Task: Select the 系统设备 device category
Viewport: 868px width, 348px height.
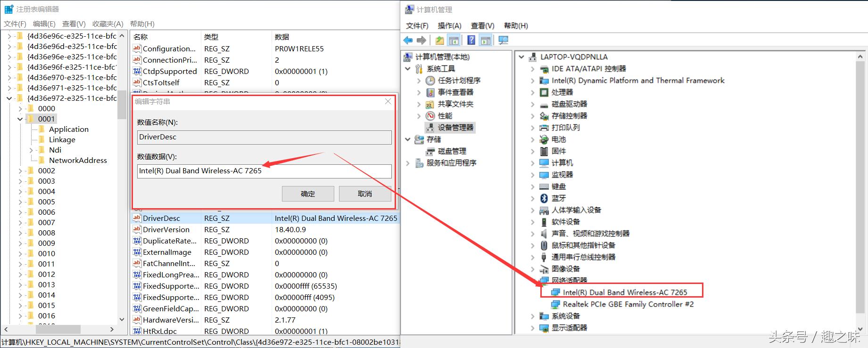Action: point(566,316)
